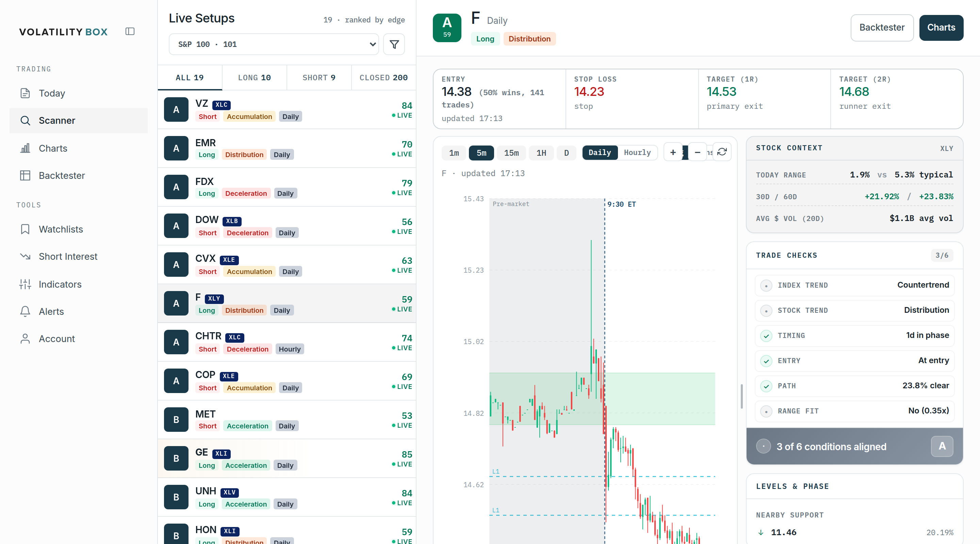Click the 3/6 trade checks counter
This screenshot has width=980, height=544.
(x=942, y=255)
